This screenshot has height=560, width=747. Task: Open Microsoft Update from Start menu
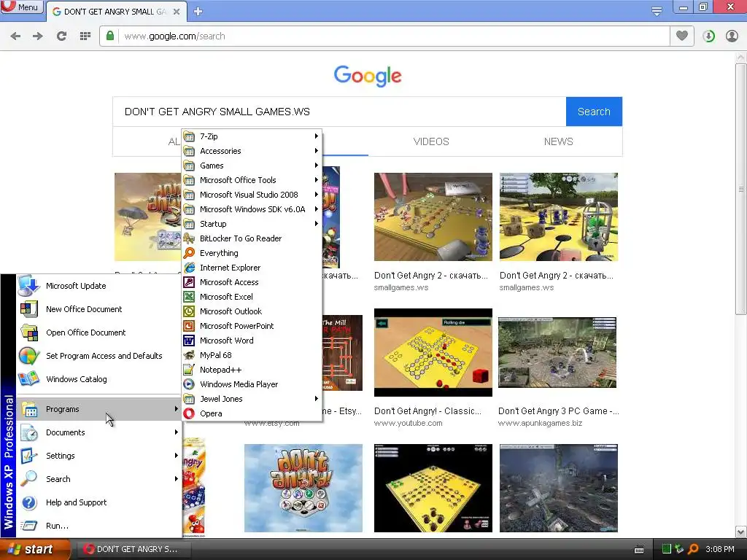(x=98, y=286)
